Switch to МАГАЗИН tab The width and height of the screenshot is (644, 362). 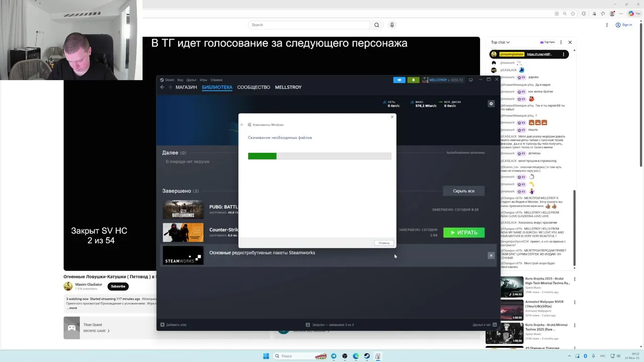(x=186, y=87)
